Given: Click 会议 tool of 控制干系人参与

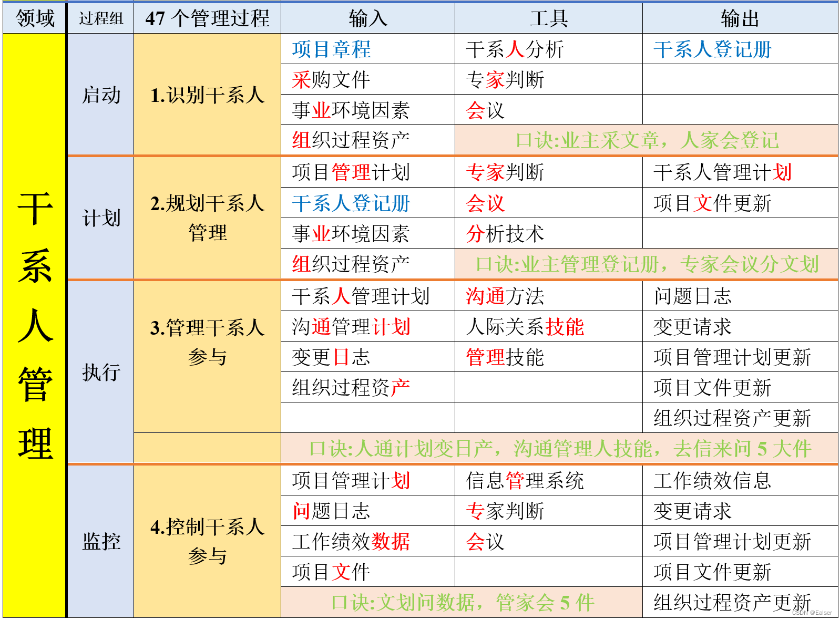Looking at the screenshot, I should 549,541.
